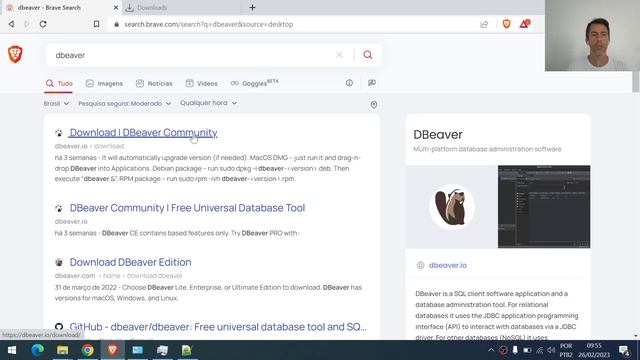Viewport: 640px width, 360px height.
Task: Submit search with the magnifier icon
Action: coord(368,55)
